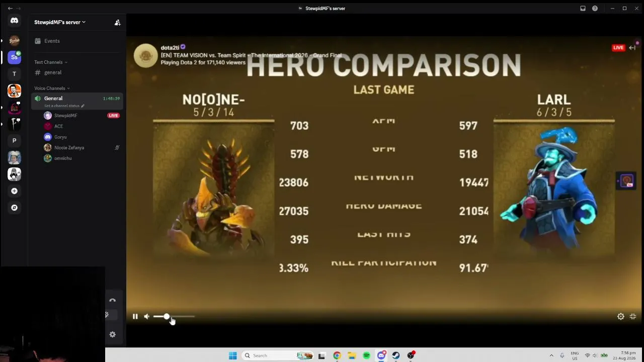Open the T server in sidebar
Viewport: 644px width, 362px height.
coord(14,74)
